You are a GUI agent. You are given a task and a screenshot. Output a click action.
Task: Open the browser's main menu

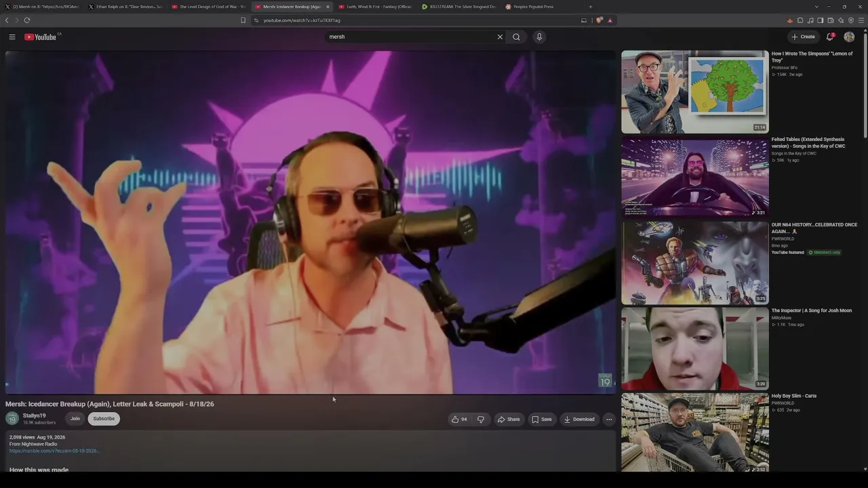coord(861,20)
